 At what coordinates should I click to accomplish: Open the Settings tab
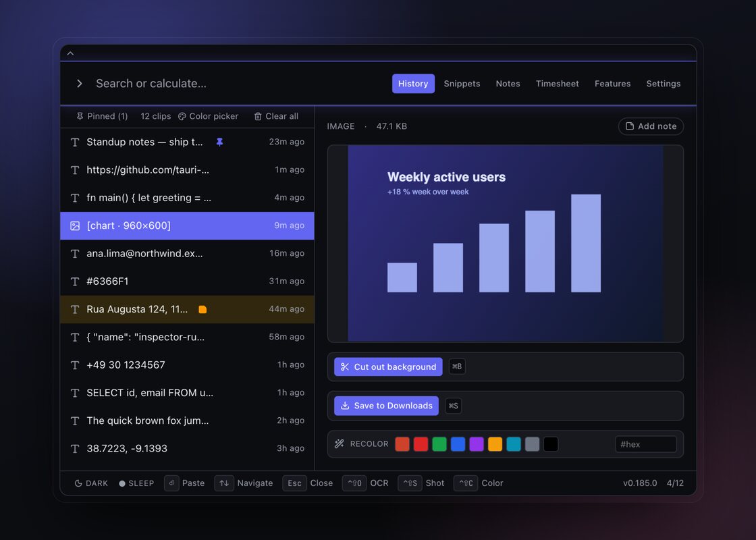click(x=664, y=84)
